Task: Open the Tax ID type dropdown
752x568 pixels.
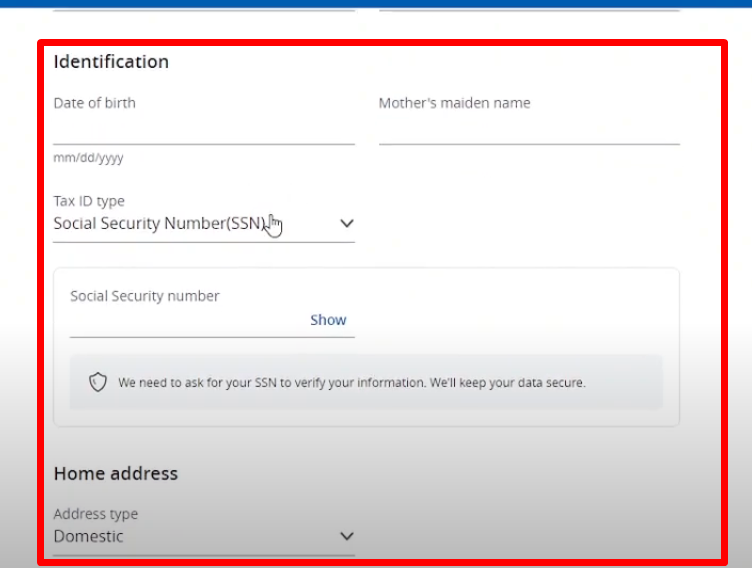Action: click(204, 224)
